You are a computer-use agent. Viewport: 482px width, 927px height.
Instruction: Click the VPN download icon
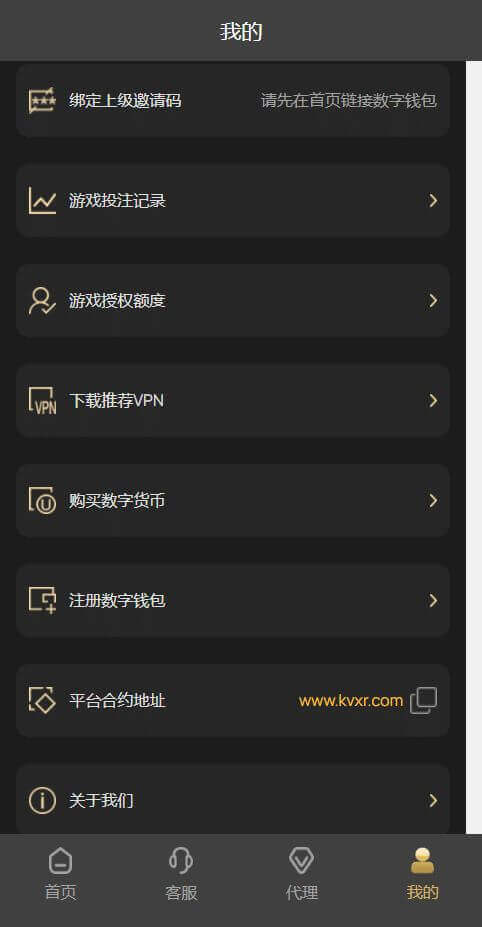click(x=42, y=400)
